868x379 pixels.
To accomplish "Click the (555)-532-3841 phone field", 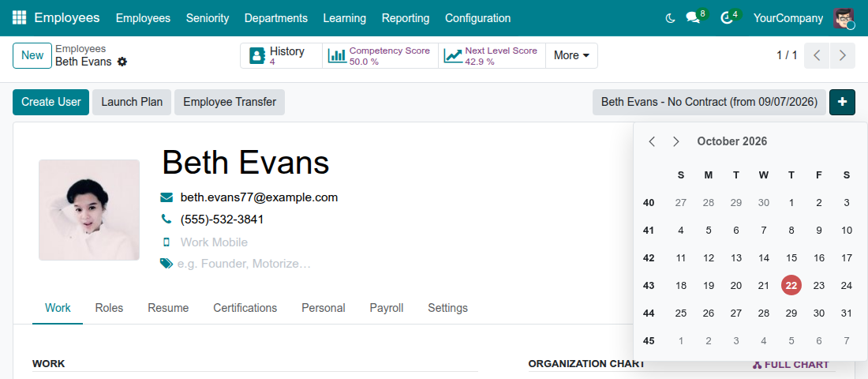I will point(222,220).
